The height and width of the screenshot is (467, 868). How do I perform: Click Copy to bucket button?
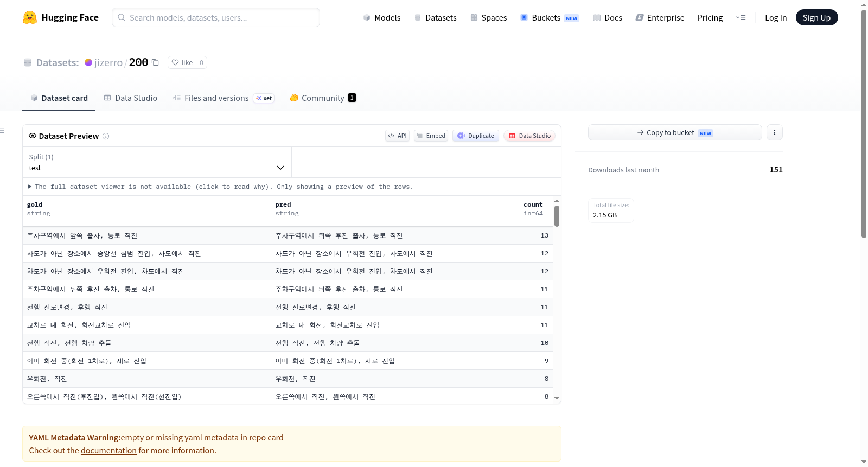[675, 132]
